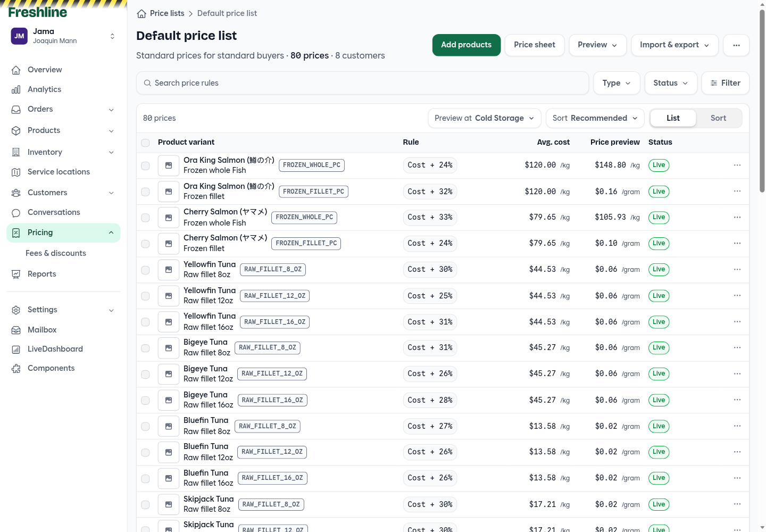This screenshot has height=532, width=766.
Task: Click the Mailbox envelope icon
Action: pos(16,330)
